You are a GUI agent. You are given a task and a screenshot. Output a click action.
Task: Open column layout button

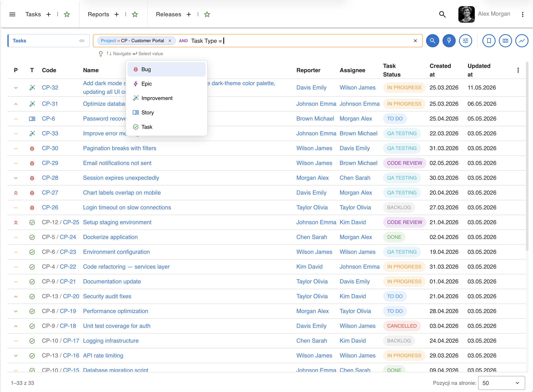[505, 41]
